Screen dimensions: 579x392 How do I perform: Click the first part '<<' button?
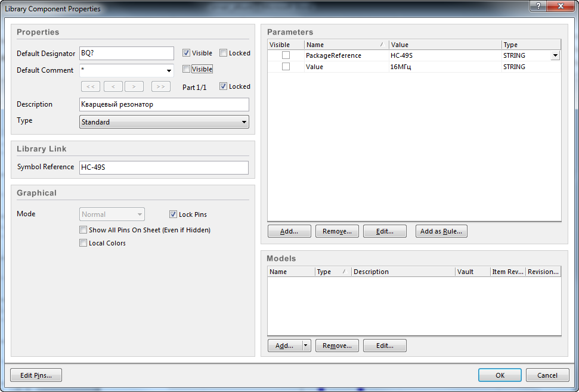91,86
